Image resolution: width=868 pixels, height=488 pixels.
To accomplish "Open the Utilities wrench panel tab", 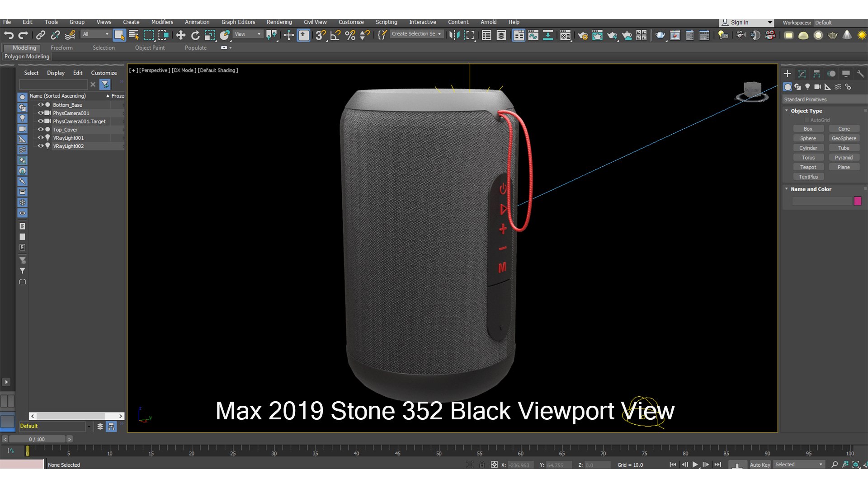I will (x=860, y=74).
